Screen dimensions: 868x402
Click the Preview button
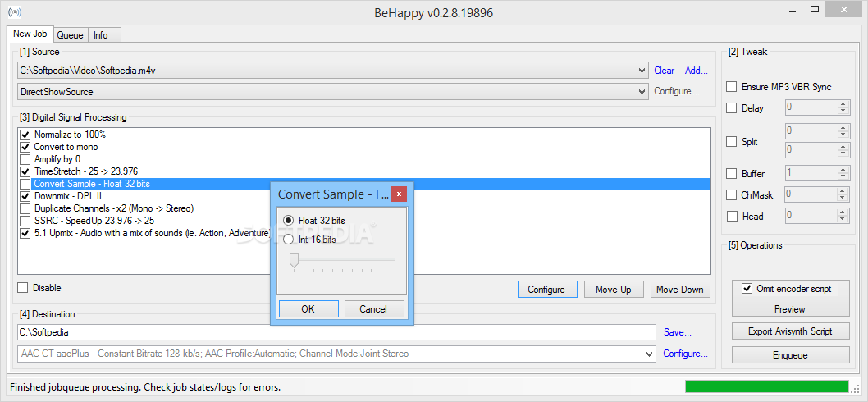[790, 309]
